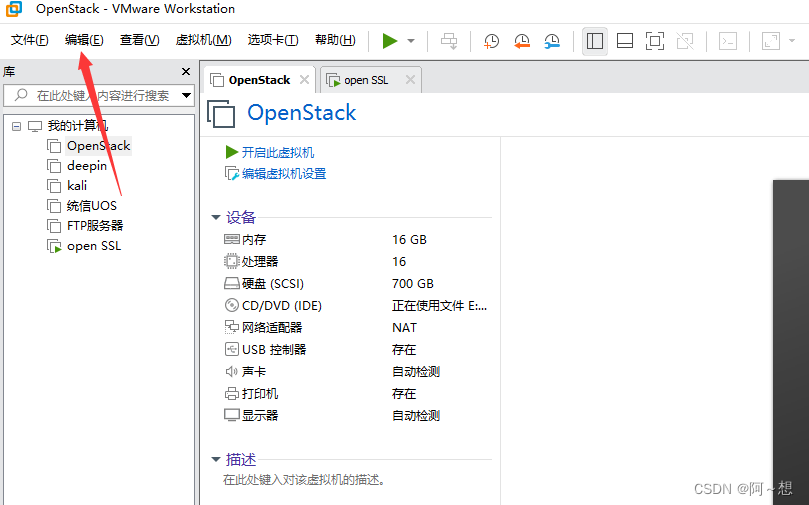
Task: Click the VMware Workstation title bar icon
Action: 13,9
